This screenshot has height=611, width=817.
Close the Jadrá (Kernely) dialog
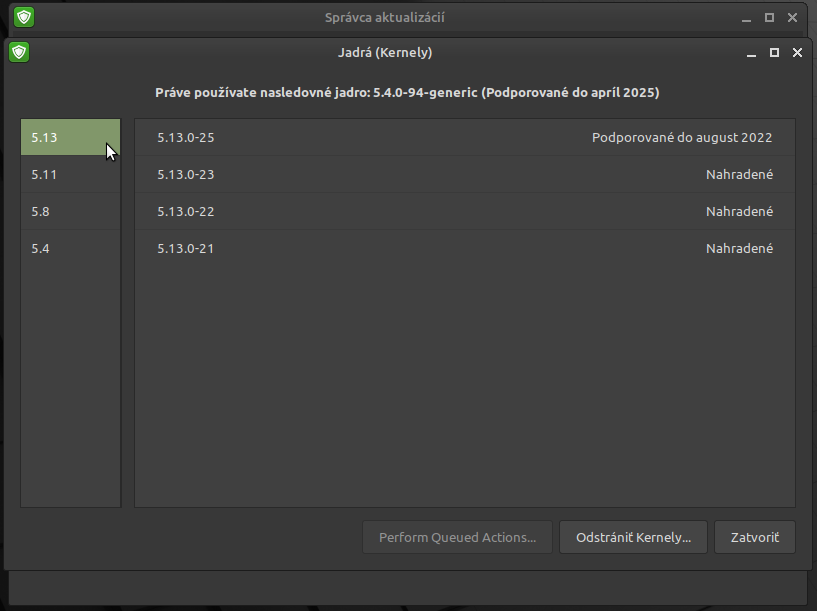click(x=797, y=53)
